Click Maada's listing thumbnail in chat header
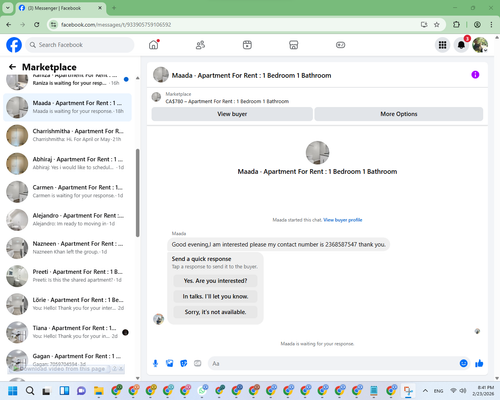Viewport: 500px width, 400px height. point(161,75)
